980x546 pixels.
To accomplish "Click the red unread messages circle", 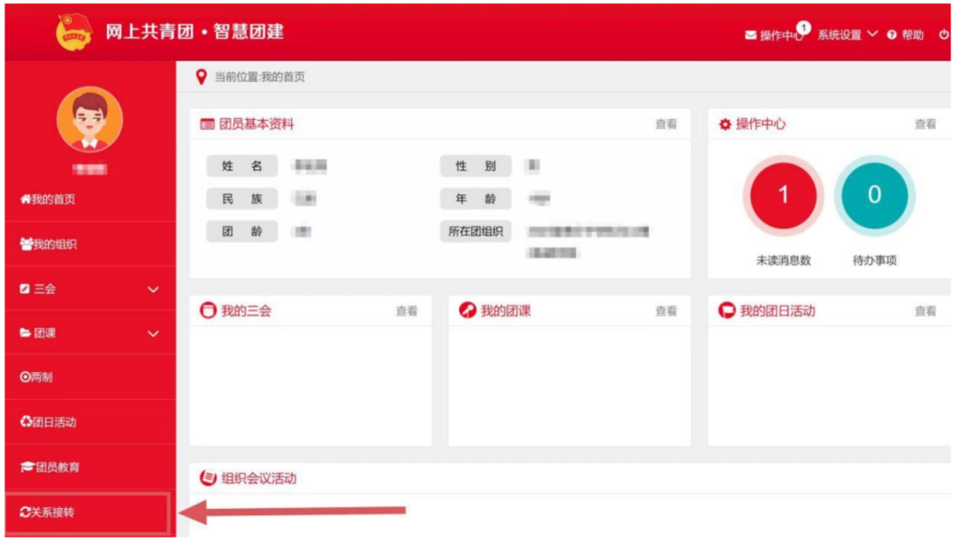I will click(783, 195).
